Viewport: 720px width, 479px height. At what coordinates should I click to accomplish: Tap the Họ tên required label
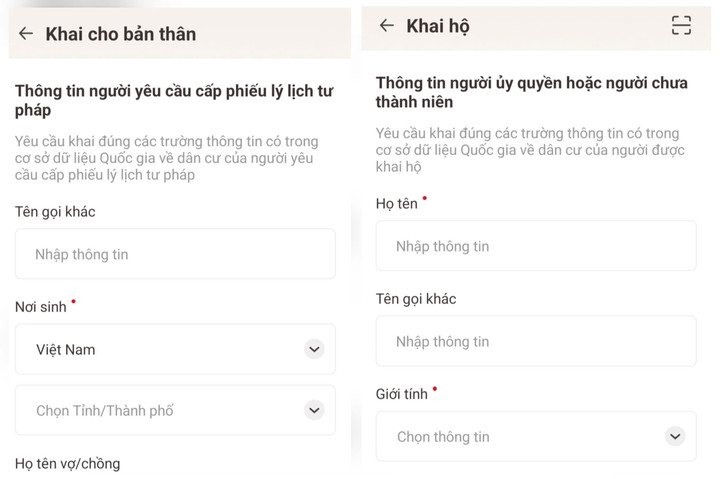point(396,204)
